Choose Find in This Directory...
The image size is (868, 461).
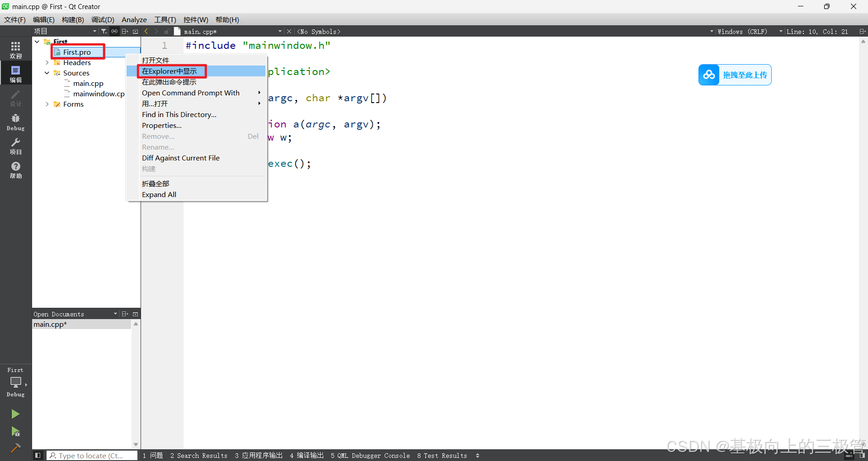pos(196,114)
